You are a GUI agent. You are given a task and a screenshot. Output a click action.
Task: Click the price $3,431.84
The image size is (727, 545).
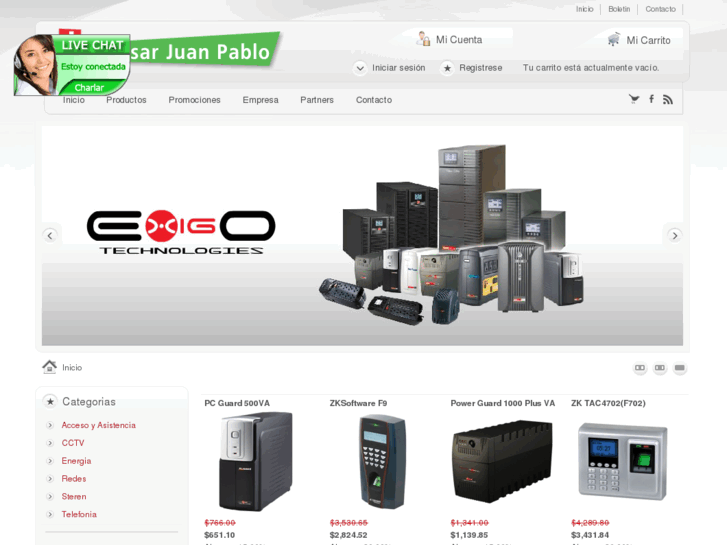point(590,535)
